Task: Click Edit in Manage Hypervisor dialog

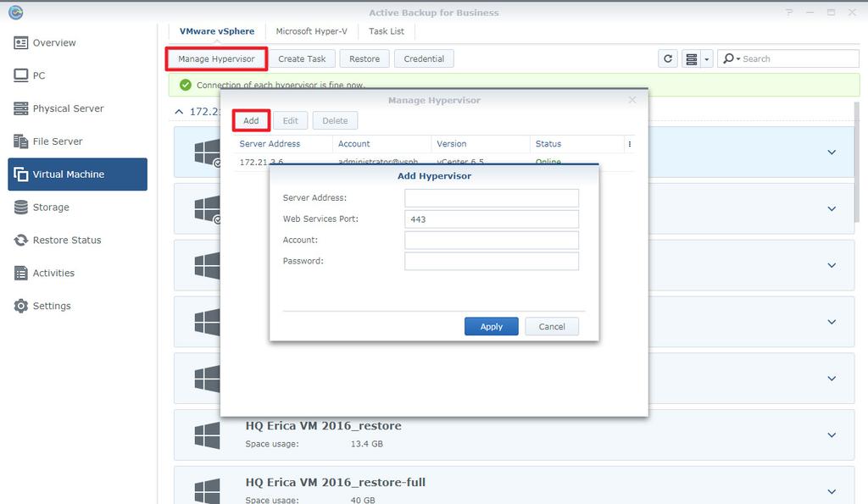Action: point(291,120)
